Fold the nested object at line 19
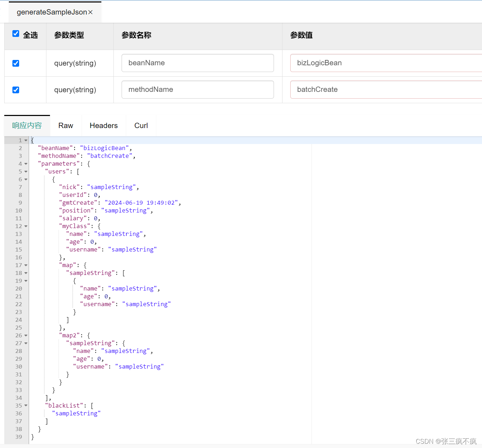This screenshot has height=448, width=482. (26, 281)
